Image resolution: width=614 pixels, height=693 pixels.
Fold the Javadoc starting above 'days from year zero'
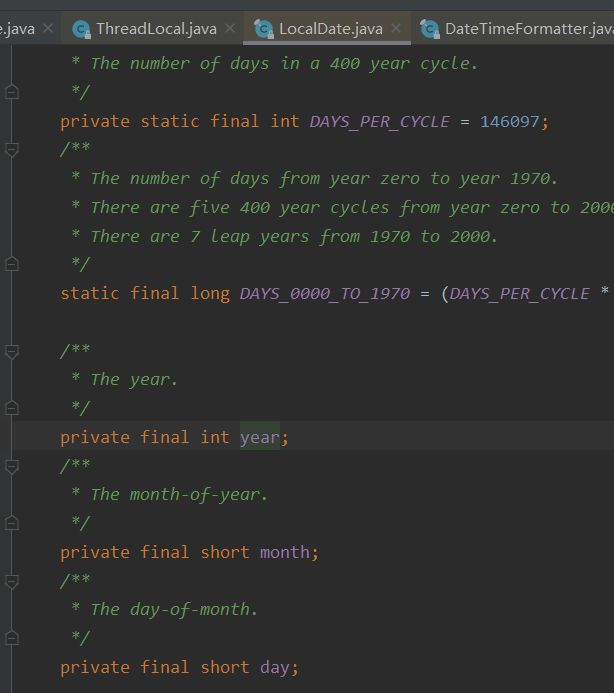[x=12, y=150]
